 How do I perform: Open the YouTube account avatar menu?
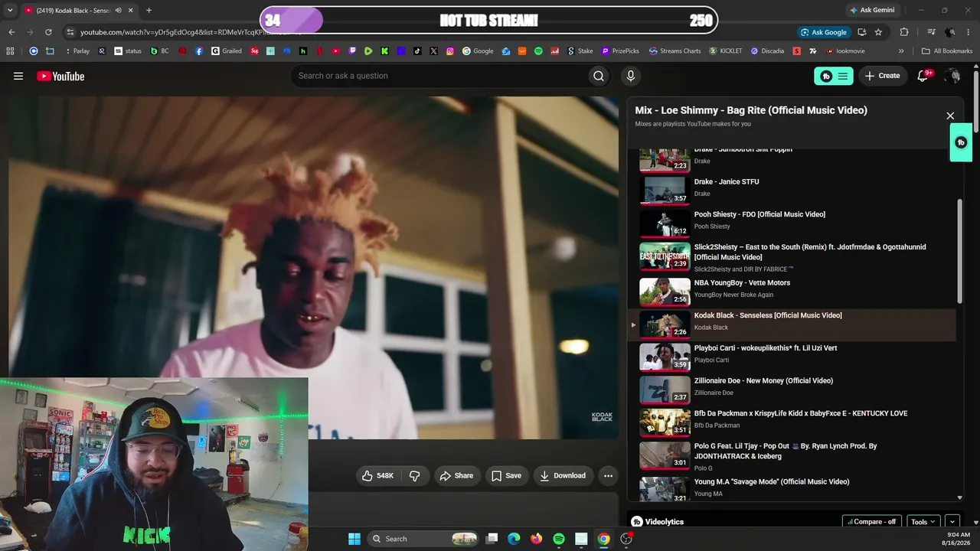(x=952, y=76)
